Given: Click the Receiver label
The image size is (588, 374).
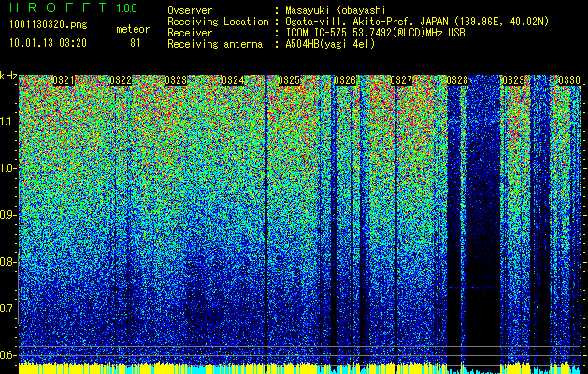Looking at the screenshot, I should click(x=190, y=33).
